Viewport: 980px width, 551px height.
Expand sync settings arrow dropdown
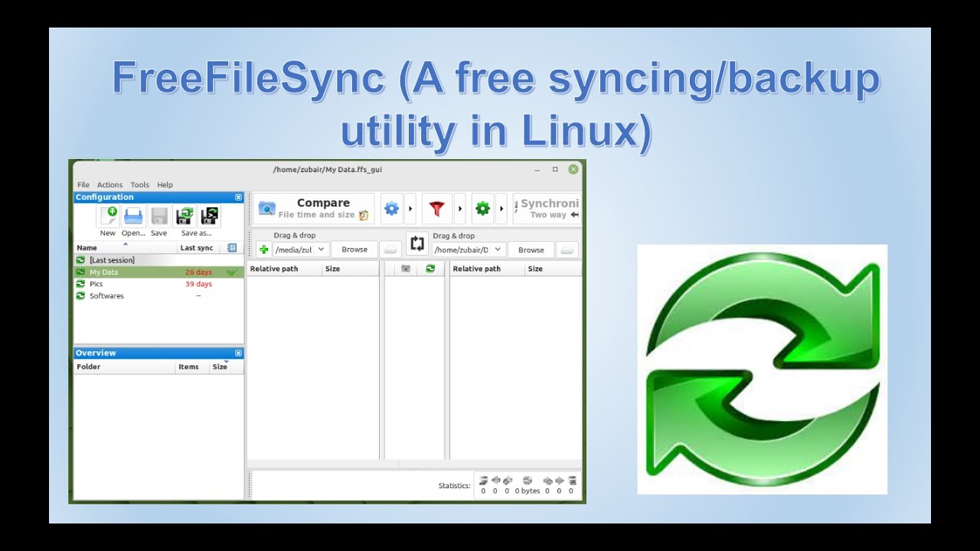click(x=501, y=208)
